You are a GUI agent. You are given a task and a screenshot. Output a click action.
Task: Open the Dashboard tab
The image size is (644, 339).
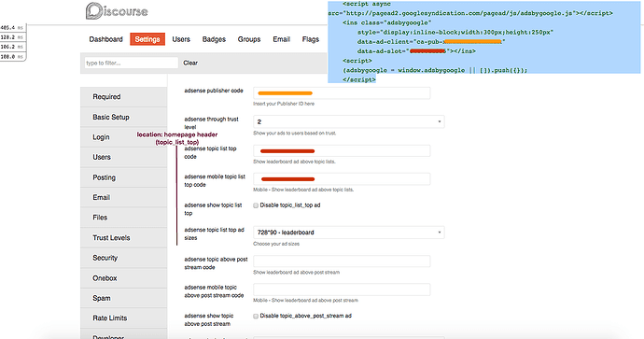(x=106, y=39)
